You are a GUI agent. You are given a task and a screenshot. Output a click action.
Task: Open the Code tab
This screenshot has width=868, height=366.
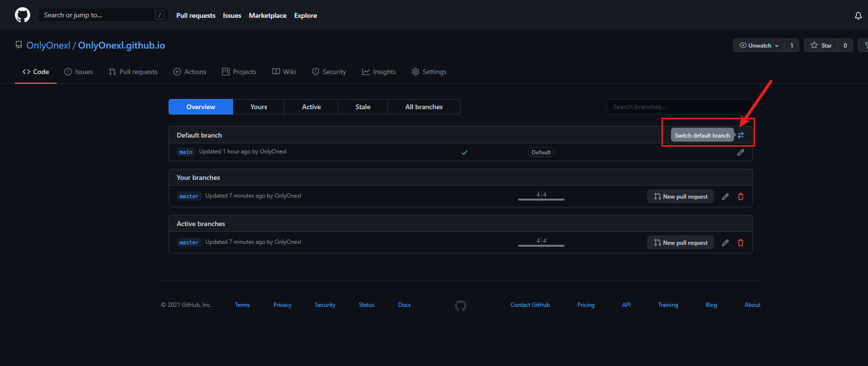coord(36,72)
